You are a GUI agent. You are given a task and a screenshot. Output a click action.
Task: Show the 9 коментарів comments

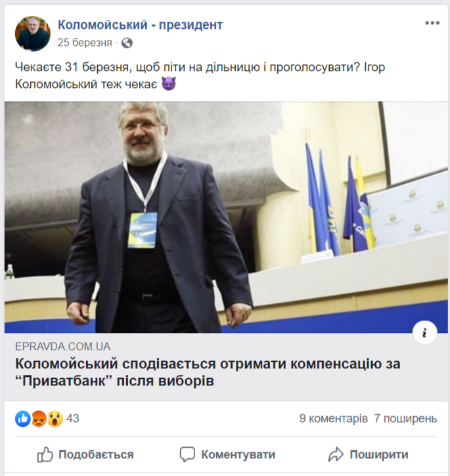[x=333, y=419]
